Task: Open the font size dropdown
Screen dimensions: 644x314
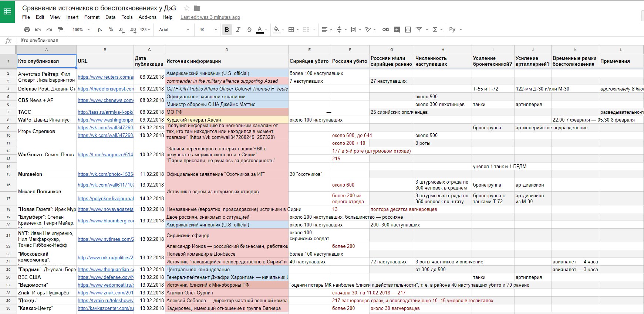Action: pyautogui.click(x=208, y=30)
